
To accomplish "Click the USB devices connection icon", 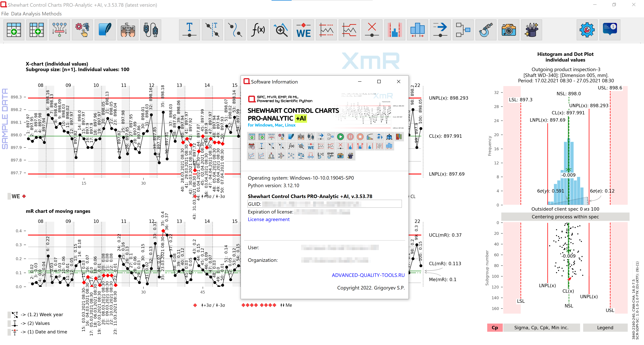I will 150,30.
